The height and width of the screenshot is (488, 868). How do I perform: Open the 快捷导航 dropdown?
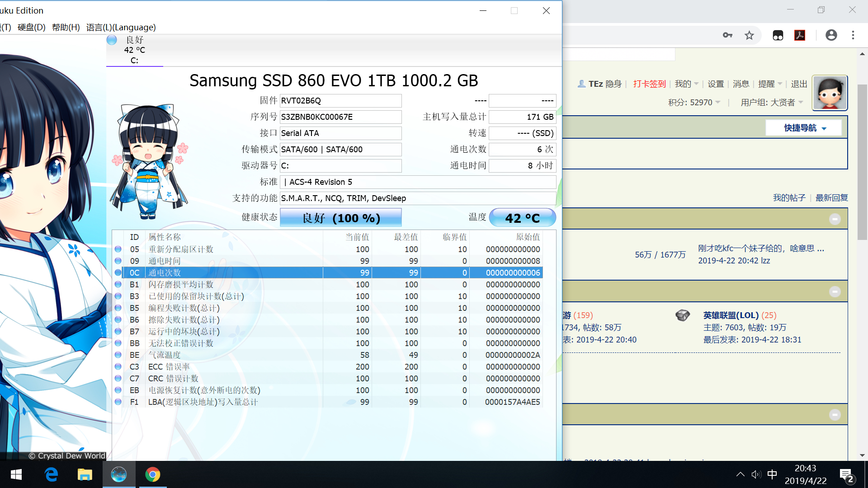tap(803, 127)
